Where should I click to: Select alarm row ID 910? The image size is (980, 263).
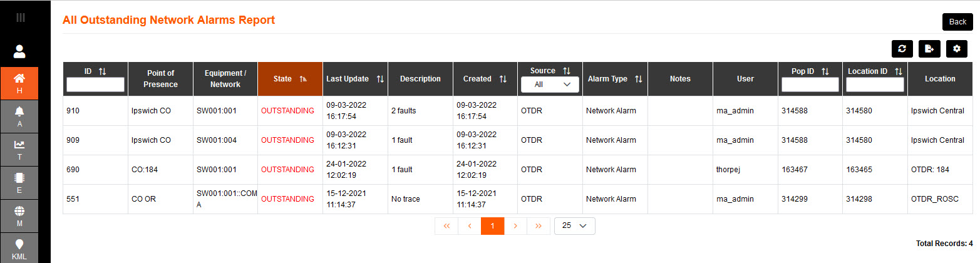[x=518, y=111]
